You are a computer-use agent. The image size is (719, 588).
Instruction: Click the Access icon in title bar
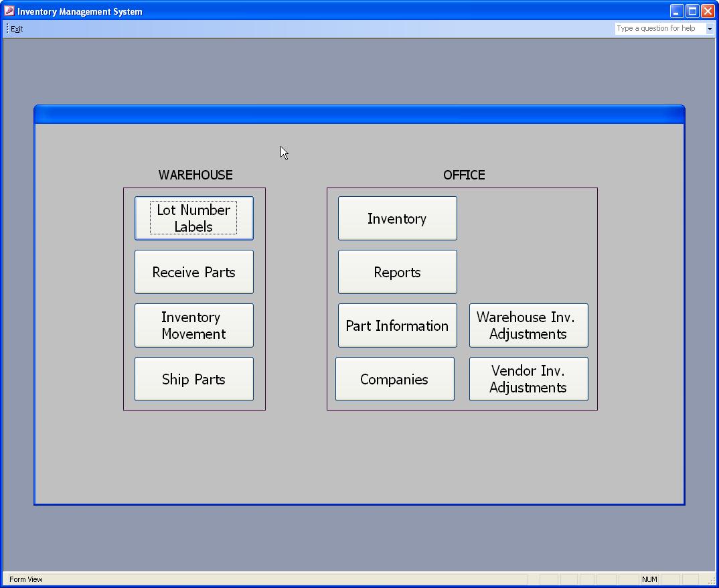click(x=9, y=11)
